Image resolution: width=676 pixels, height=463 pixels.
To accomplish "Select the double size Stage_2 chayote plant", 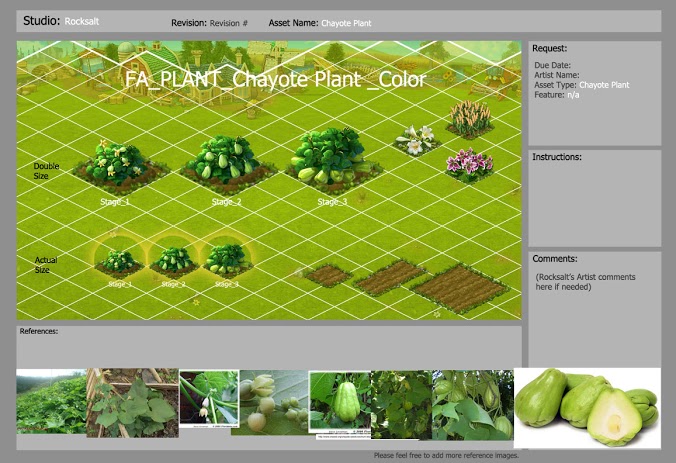I will 224,161.
